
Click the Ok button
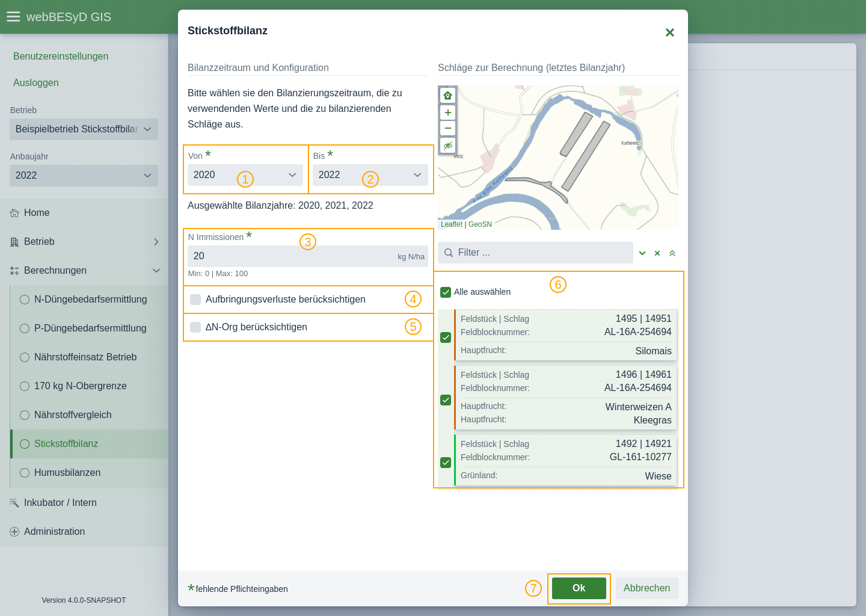[579, 588]
